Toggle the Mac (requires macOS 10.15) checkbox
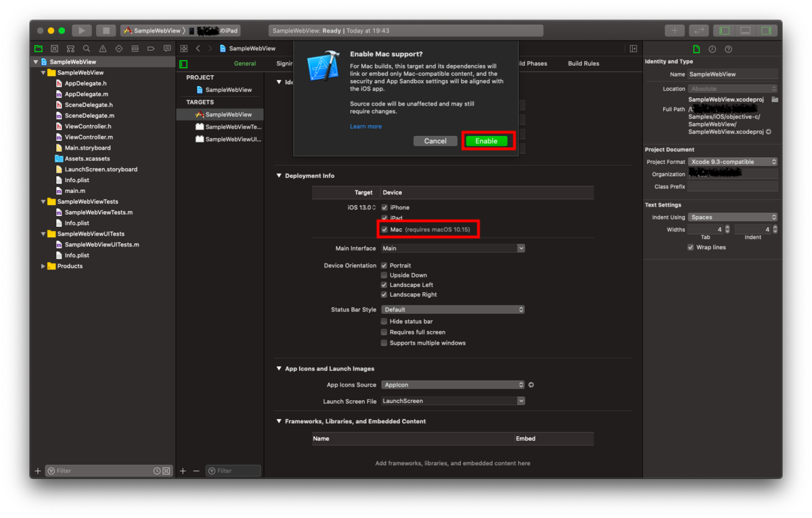 384,230
